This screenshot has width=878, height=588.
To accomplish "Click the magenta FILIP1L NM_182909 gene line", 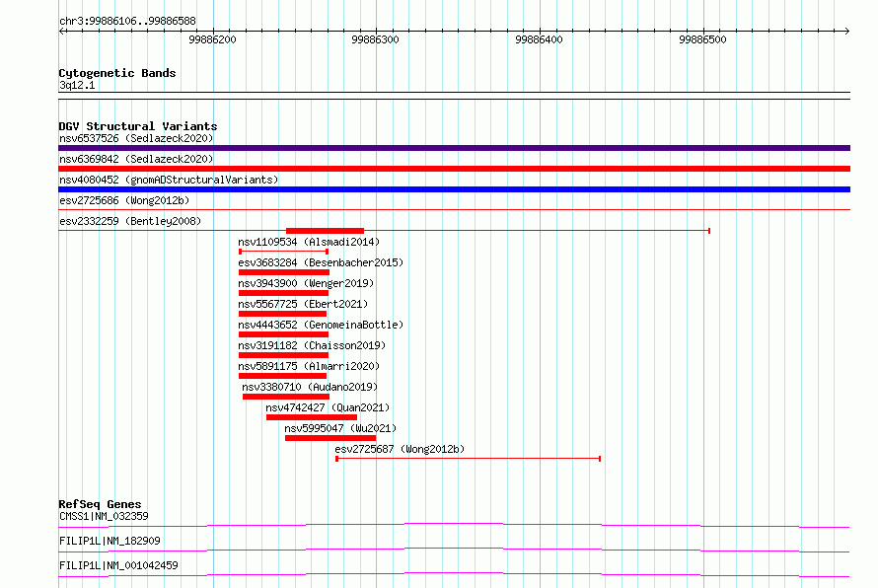I will (x=454, y=550).
